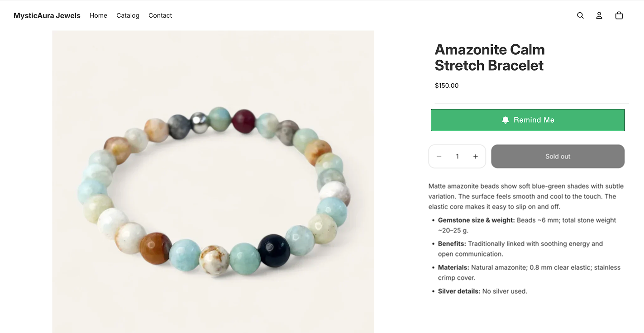Image resolution: width=644 pixels, height=333 pixels.
Task: Open the Contact page link
Action: 160,15
